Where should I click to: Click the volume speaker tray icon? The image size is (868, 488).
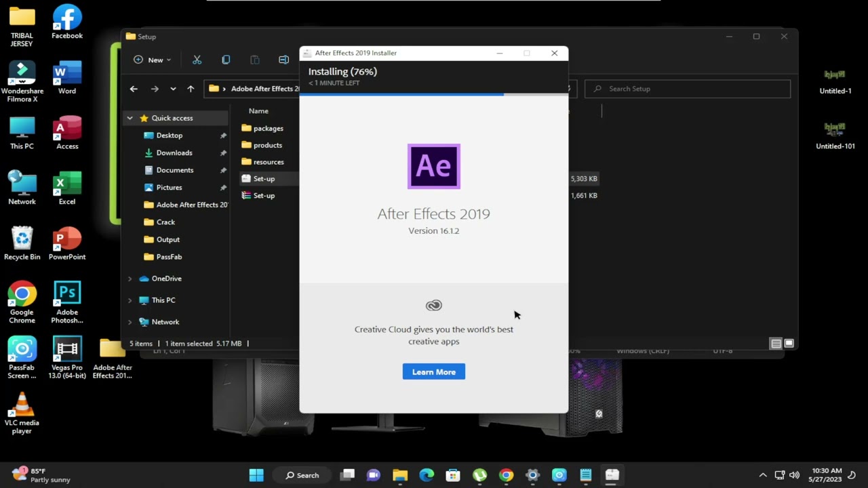click(794, 475)
